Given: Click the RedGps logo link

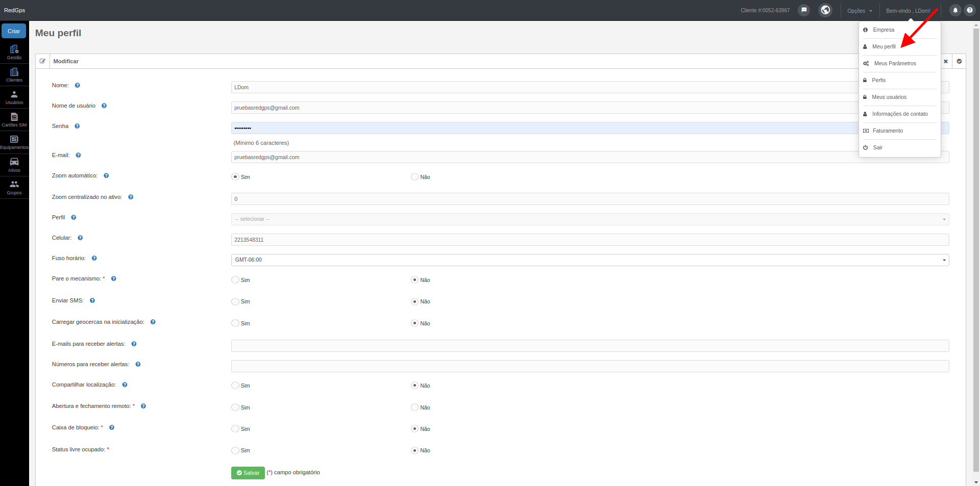Looking at the screenshot, I should tap(14, 10).
